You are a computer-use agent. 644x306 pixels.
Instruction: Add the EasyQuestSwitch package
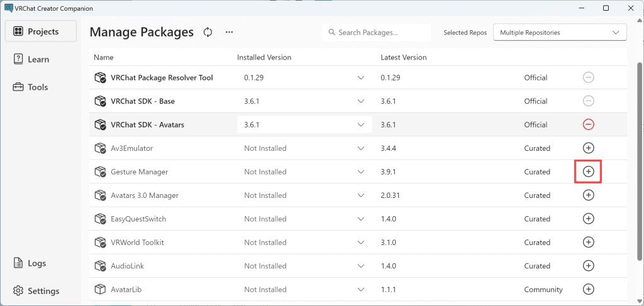pos(588,219)
